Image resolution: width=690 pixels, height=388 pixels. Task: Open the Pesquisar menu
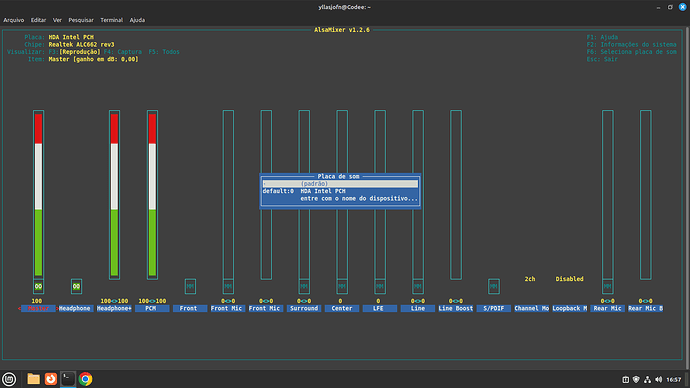(81, 20)
